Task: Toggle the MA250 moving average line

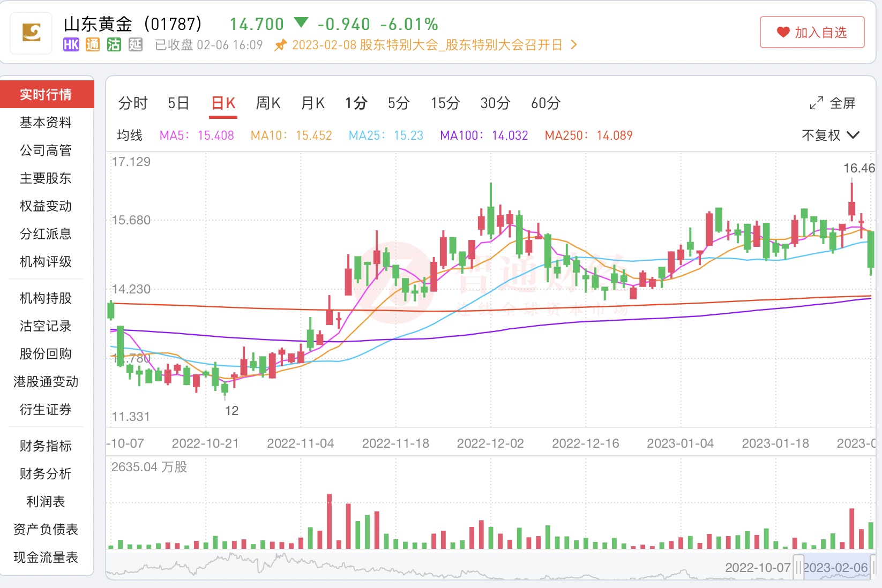Action: (x=588, y=135)
